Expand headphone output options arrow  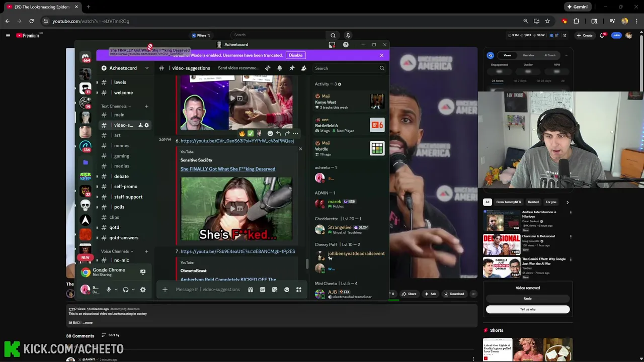(x=133, y=290)
